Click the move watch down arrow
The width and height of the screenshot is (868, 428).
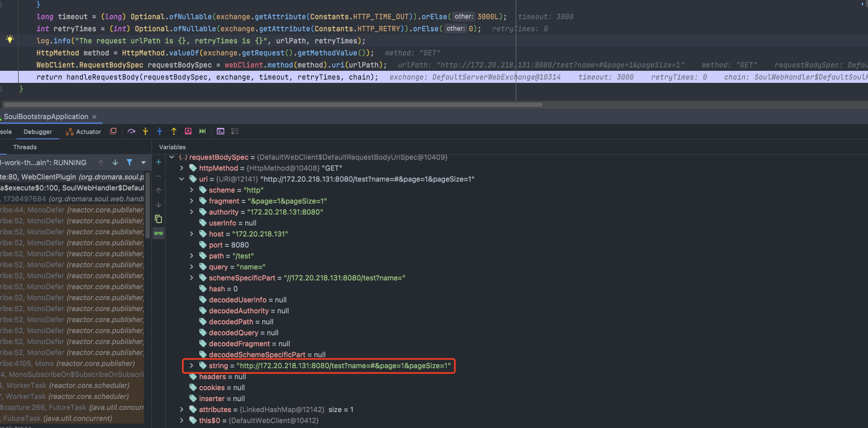(159, 205)
